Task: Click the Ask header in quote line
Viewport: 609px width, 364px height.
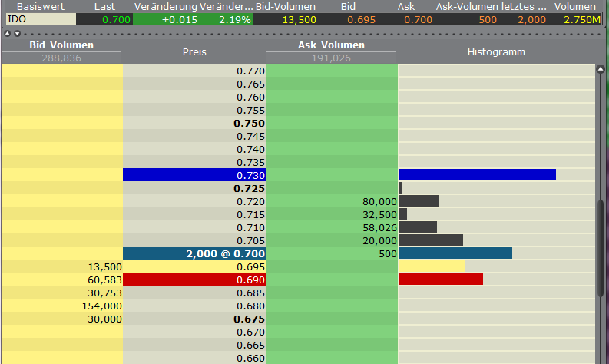Action: click(x=405, y=7)
